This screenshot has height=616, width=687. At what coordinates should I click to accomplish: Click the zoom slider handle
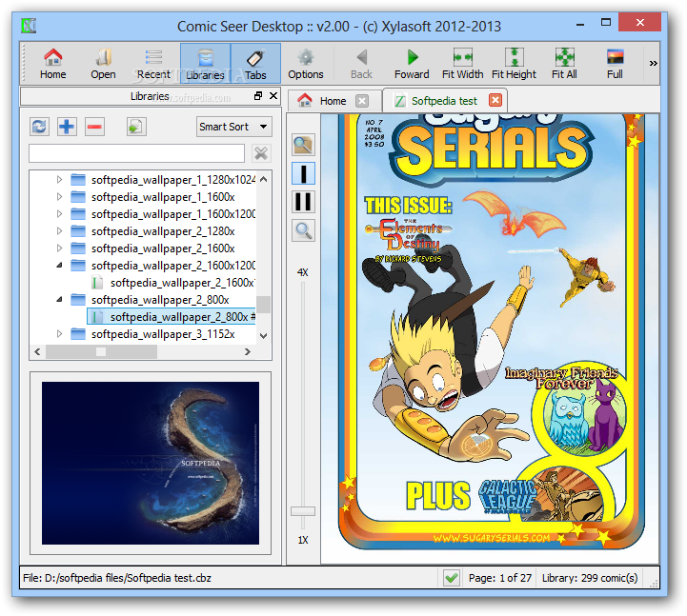pyautogui.click(x=303, y=511)
